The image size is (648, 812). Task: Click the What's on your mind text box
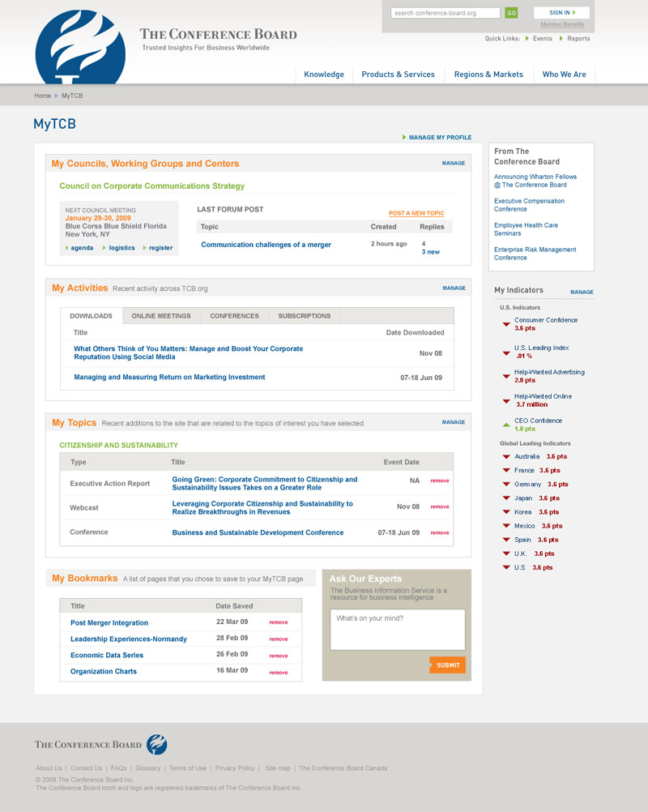[x=397, y=629]
